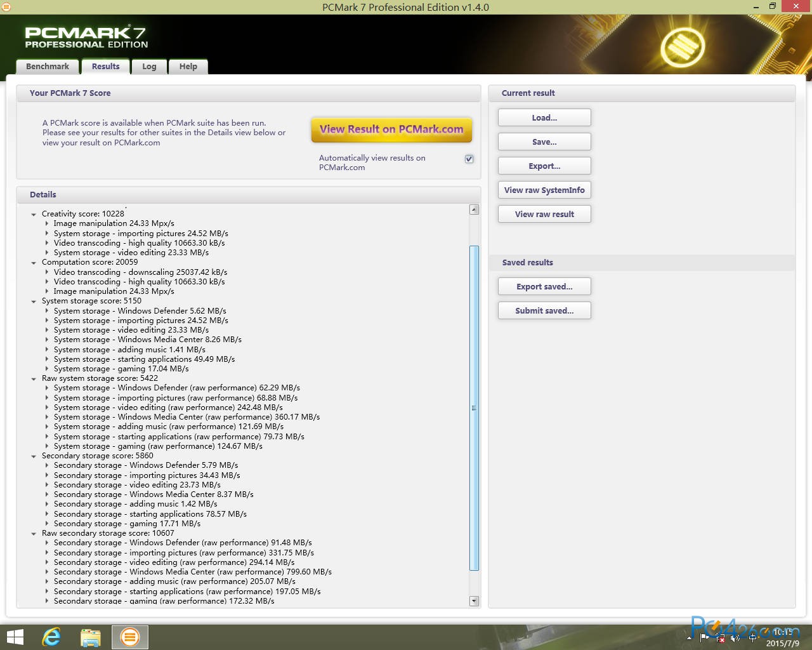812x650 pixels.
Task: Expand System storage - adding music 1.41 MB/s
Action: (x=47, y=350)
